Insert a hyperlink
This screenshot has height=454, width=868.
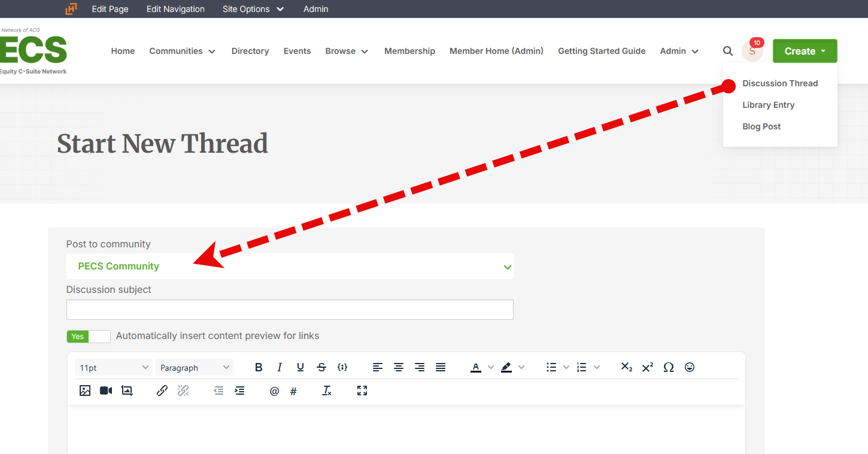pos(162,391)
